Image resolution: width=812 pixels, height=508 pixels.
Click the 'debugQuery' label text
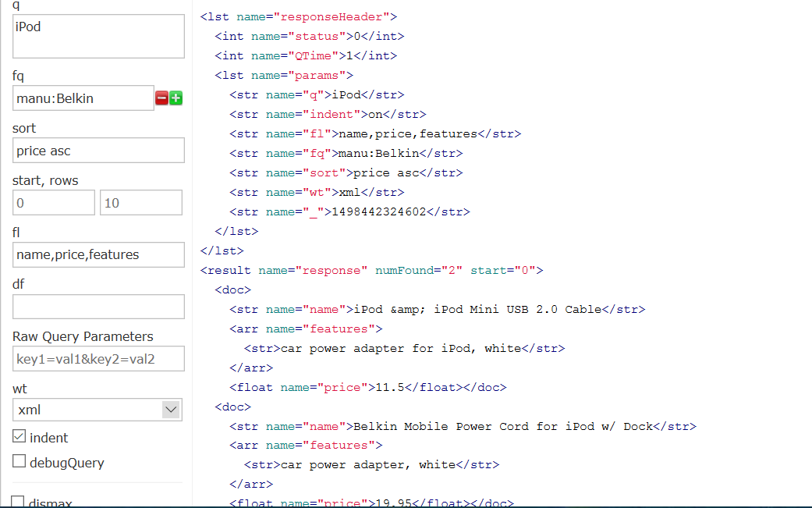[x=67, y=463]
